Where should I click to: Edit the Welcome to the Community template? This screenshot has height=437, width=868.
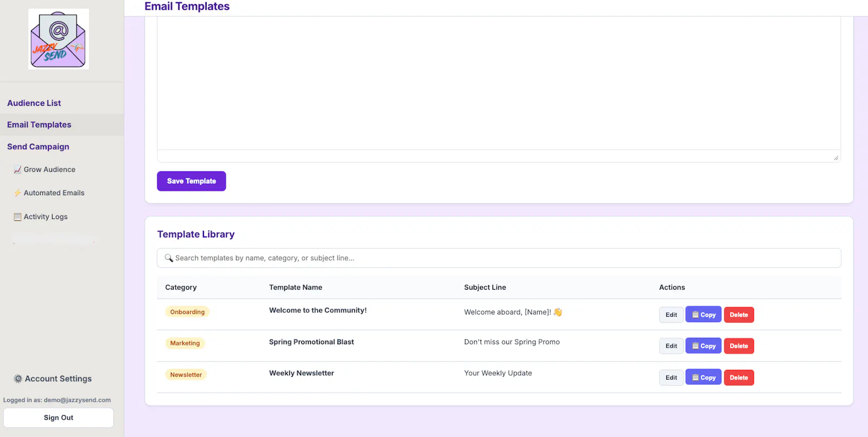[x=671, y=314]
